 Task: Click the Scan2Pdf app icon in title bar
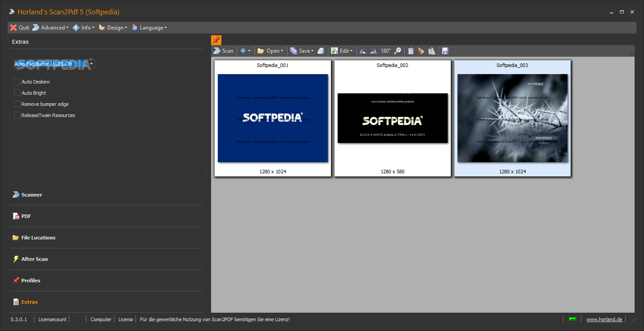(x=12, y=12)
